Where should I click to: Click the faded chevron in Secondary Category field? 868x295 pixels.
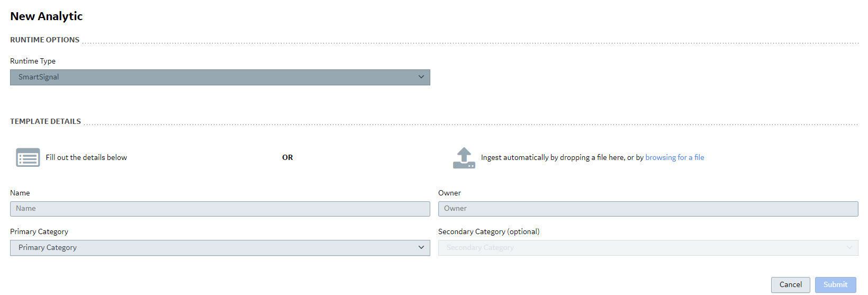click(849, 247)
